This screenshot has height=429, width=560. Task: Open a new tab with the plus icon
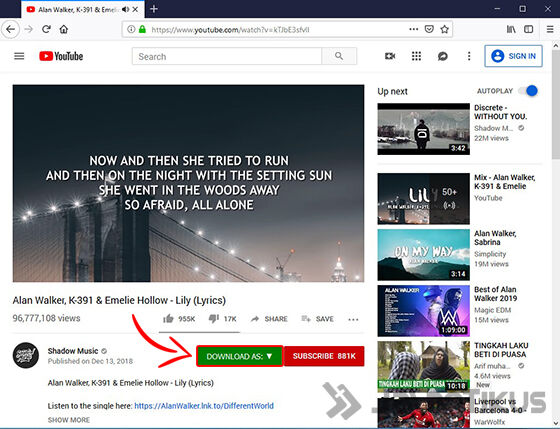154,9
